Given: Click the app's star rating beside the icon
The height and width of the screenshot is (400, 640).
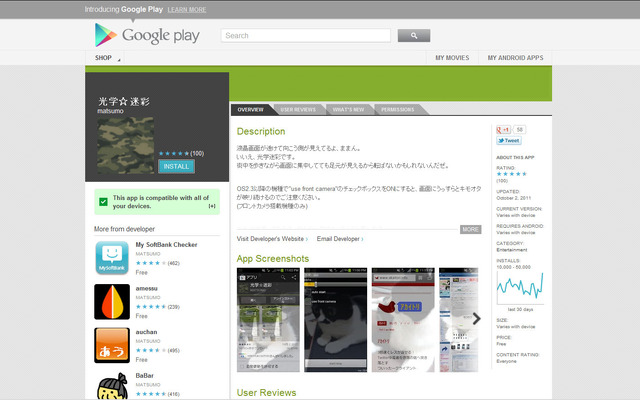Looking at the screenshot, I should (x=174, y=153).
